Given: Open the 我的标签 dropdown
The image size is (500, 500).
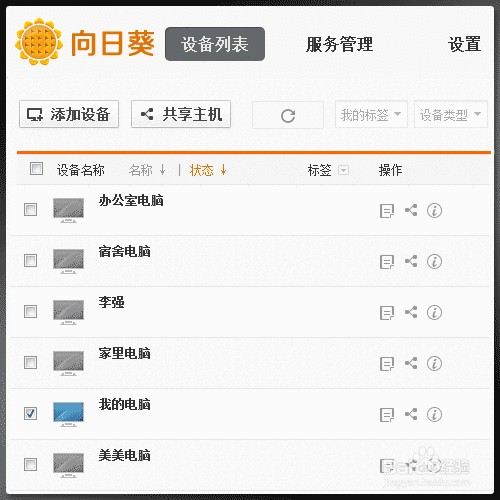Looking at the screenshot, I should point(371,114).
